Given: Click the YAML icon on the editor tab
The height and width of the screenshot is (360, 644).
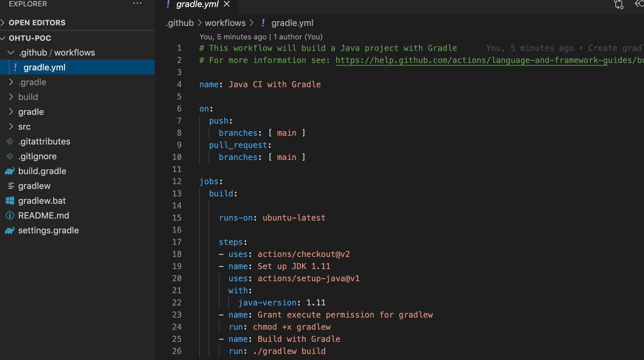Looking at the screenshot, I should click(168, 4).
